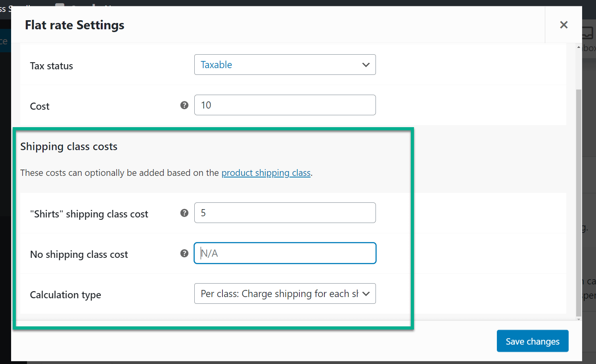Click the Cost help icon
The height and width of the screenshot is (364, 596).
[x=184, y=105]
